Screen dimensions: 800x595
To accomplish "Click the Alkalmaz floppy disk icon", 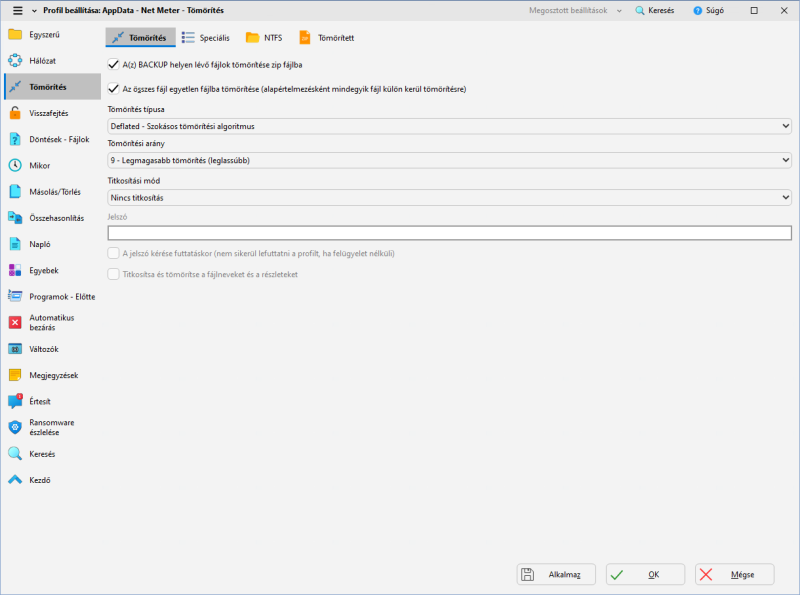I will click(528, 575).
